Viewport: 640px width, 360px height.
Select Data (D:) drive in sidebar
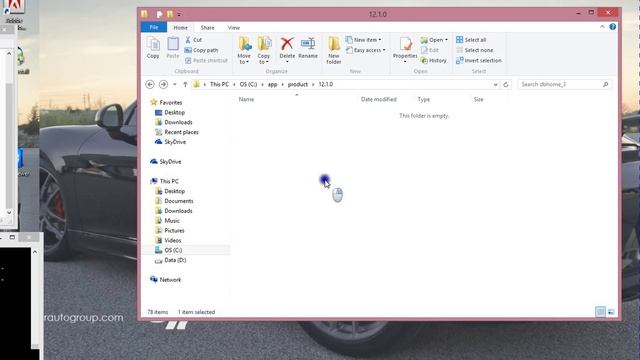pyautogui.click(x=175, y=260)
